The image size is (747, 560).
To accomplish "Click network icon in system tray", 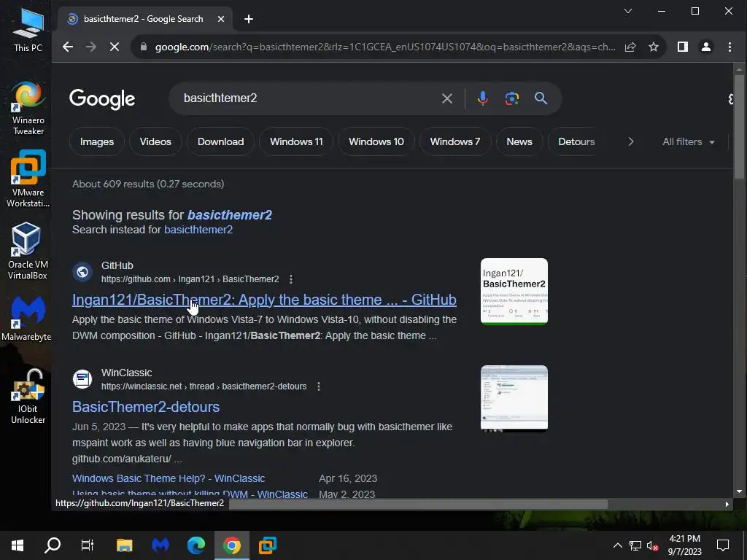I will (635, 545).
